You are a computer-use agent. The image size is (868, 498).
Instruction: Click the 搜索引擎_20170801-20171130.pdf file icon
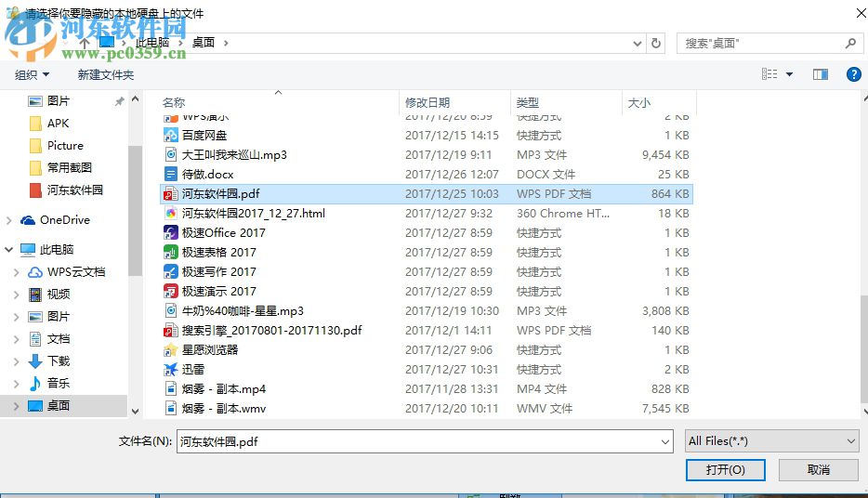pyautogui.click(x=170, y=331)
